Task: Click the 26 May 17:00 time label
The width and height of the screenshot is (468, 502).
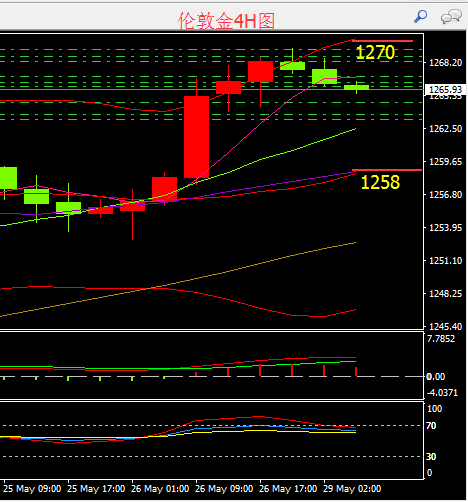Action: click(288, 489)
